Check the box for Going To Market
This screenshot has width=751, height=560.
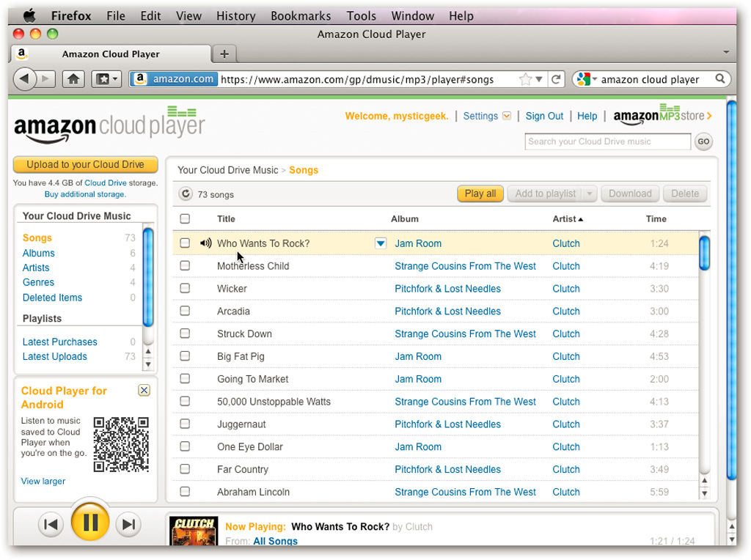point(185,379)
